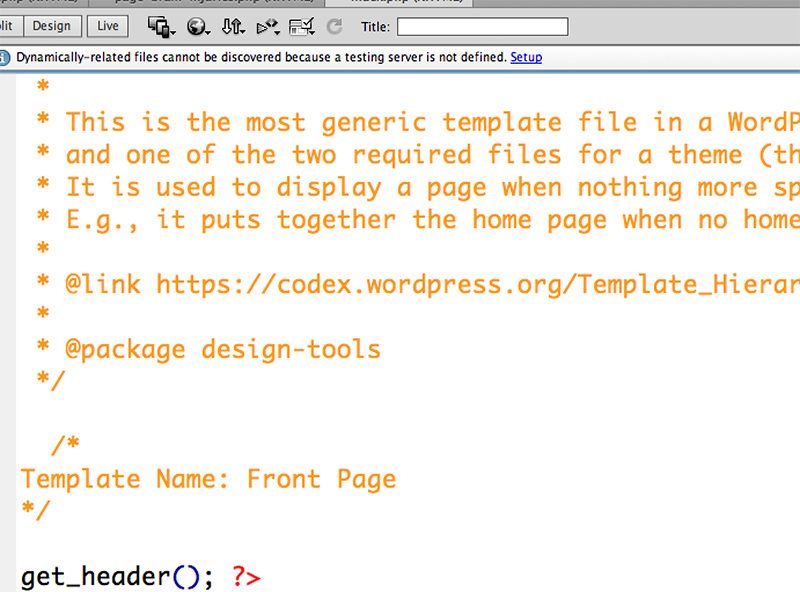Viewport: 800px width, 592px height.
Task: Click the W3C validation icon
Action: [x=266, y=26]
